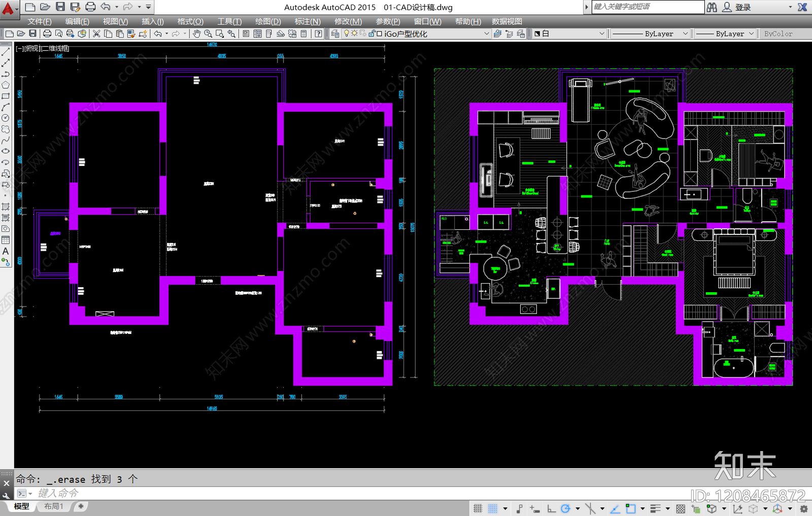The image size is (812, 516).
Task: Open the 修改(M) menu
Action: tap(348, 21)
